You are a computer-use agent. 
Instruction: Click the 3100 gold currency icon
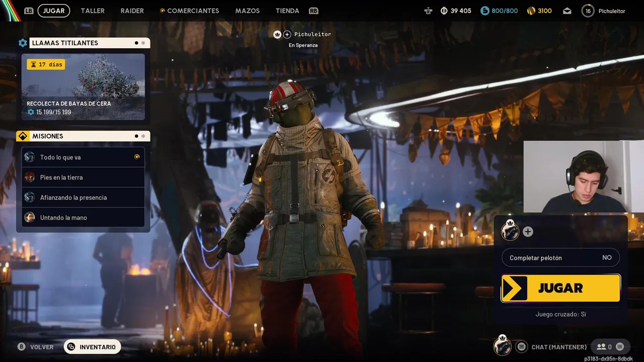tap(531, 11)
